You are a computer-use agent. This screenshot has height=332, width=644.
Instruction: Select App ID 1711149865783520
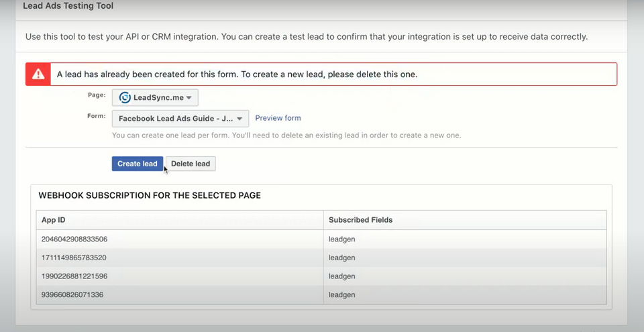click(74, 258)
